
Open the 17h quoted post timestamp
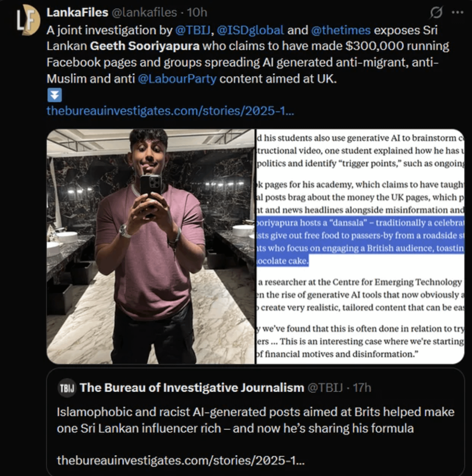coord(362,388)
